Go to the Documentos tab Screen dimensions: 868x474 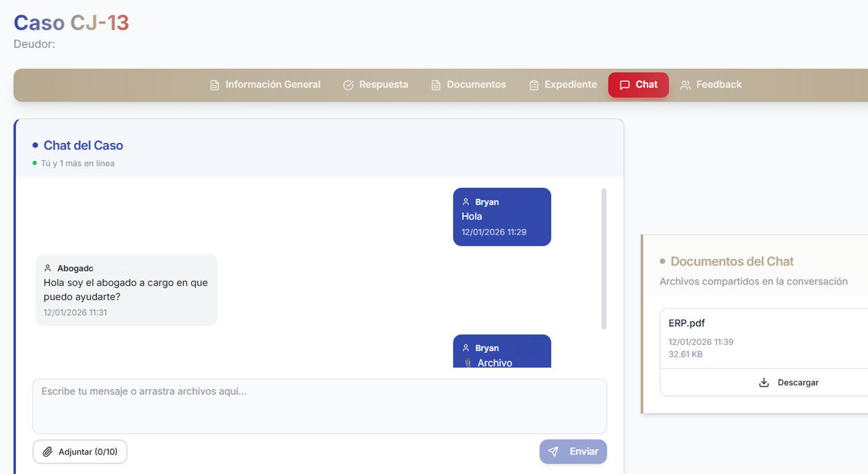(476, 85)
